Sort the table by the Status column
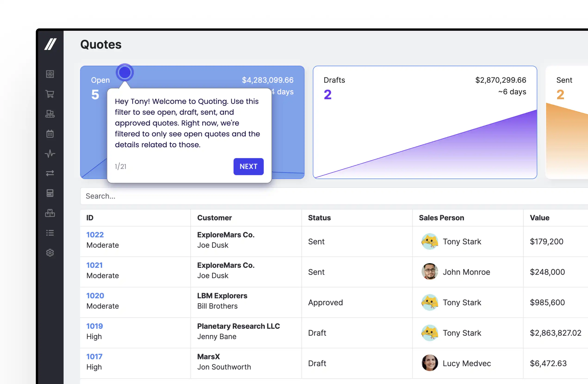 [319, 218]
